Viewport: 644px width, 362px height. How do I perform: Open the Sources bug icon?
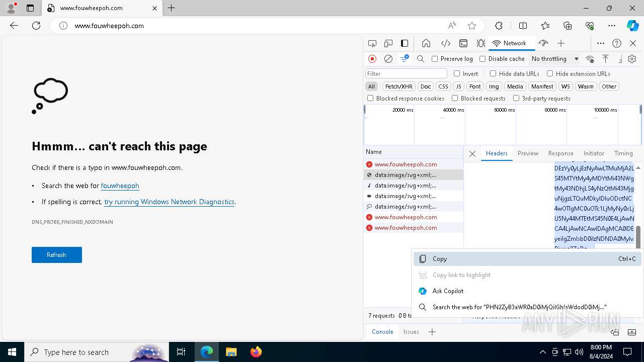481,43
